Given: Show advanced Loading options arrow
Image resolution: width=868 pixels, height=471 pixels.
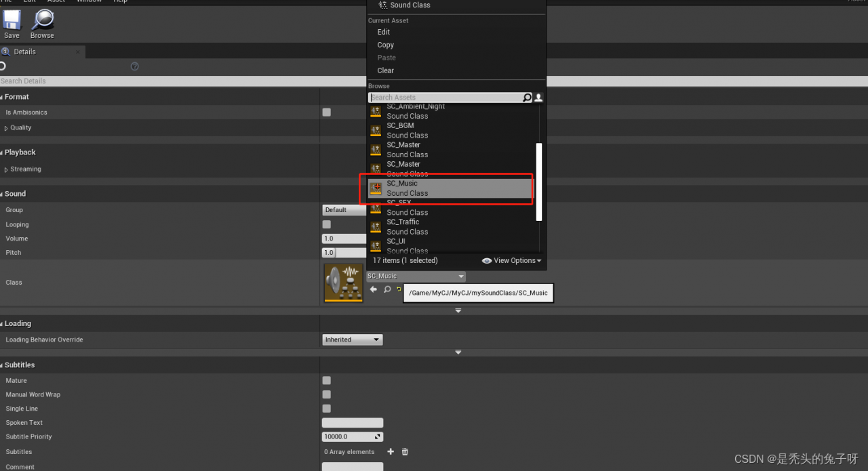Looking at the screenshot, I should (x=458, y=352).
